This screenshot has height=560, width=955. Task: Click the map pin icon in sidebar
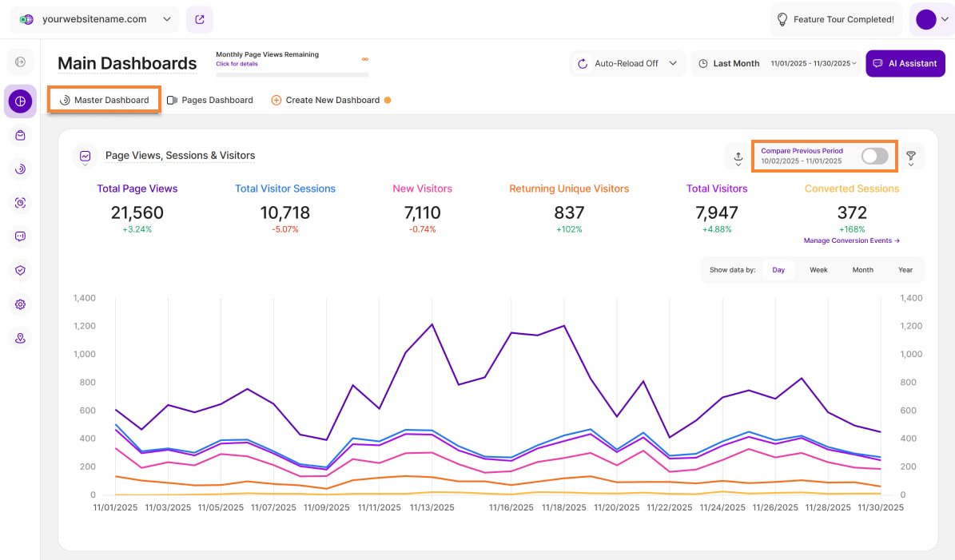click(20, 338)
